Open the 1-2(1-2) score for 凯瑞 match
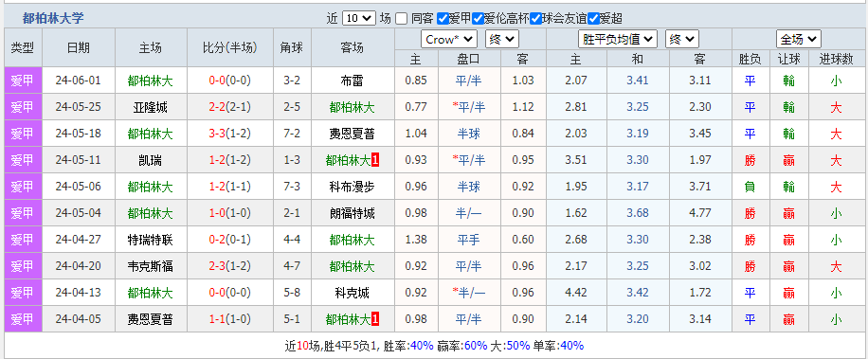Image resolution: width=868 pixels, height=359 pixels. (229, 160)
